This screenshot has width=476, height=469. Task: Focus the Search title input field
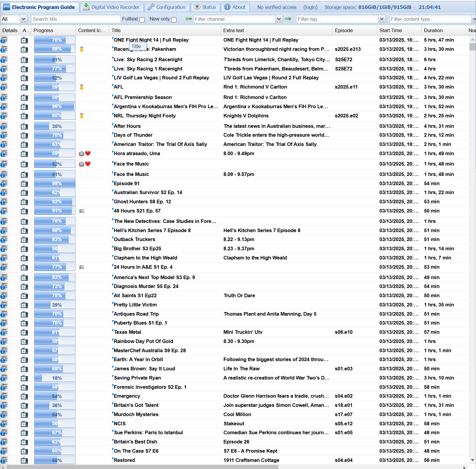[76, 19]
